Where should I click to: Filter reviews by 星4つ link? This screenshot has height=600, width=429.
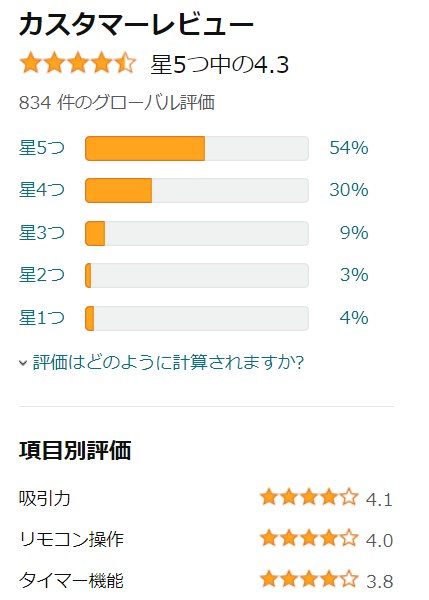coord(42,190)
